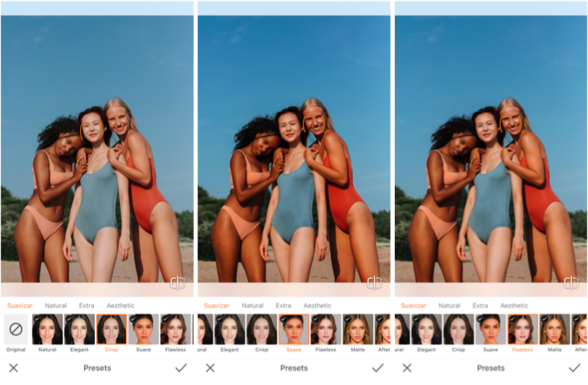Confirm presets with checkmark in middle screen
The width and height of the screenshot is (588, 385).
(x=378, y=368)
